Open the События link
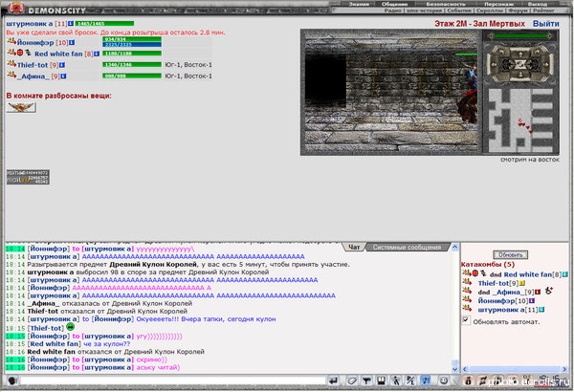This screenshot has height=392, width=574. [x=459, y=11]
